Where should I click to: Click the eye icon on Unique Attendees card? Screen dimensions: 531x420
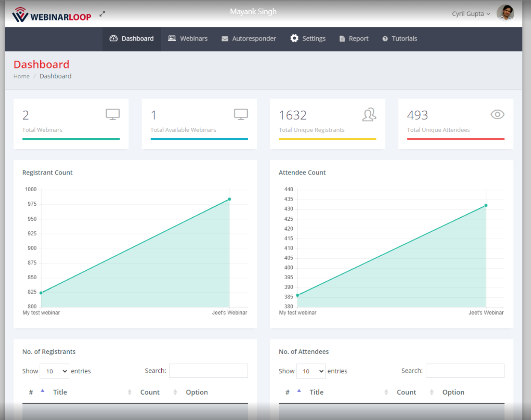click(x=497, y=114)
